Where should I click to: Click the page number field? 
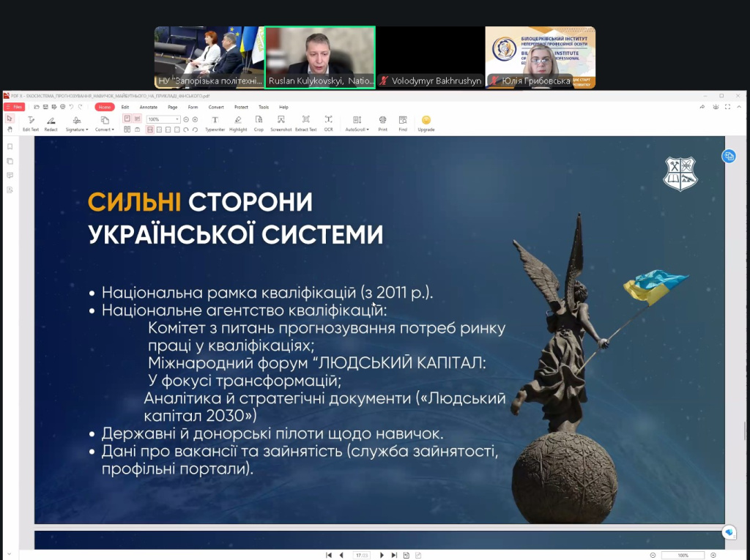pos(360,555)
